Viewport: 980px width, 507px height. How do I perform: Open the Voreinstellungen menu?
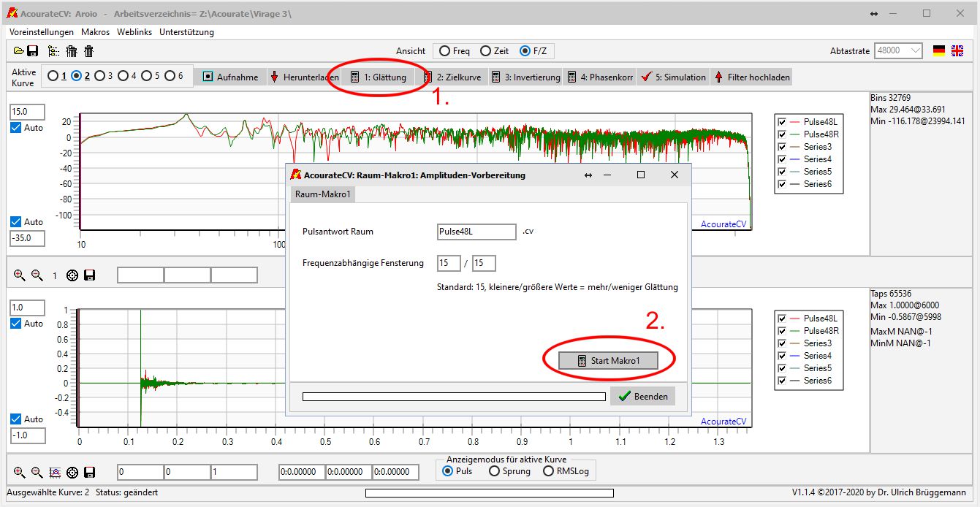point(42,32)
